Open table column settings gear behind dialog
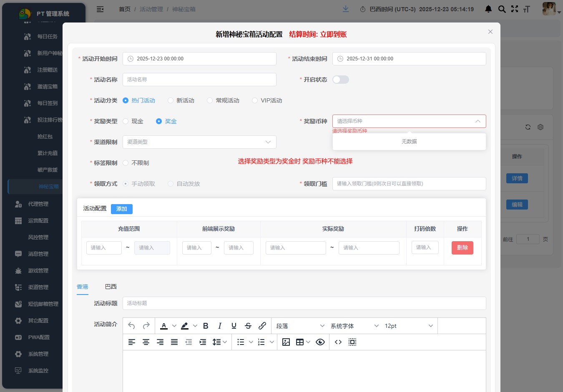This screenshot has width=563, height=392. click(x=540, y=127)
